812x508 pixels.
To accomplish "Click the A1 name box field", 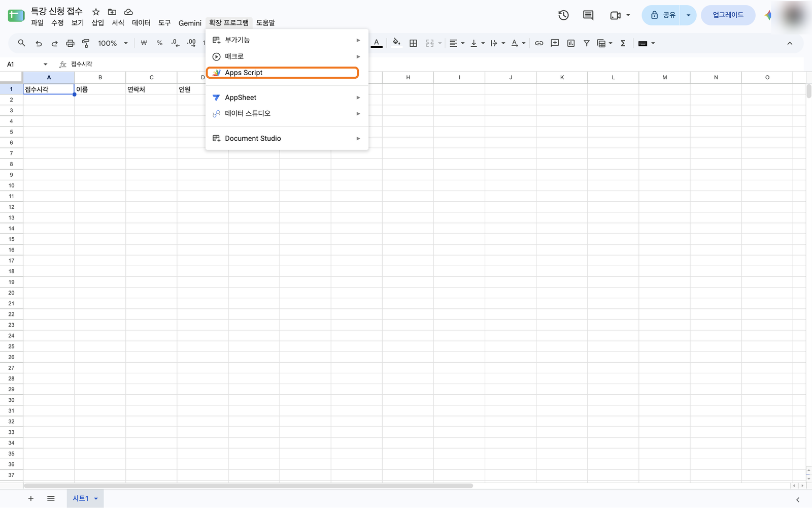I will pyautogui.click(x=26, y=64).
